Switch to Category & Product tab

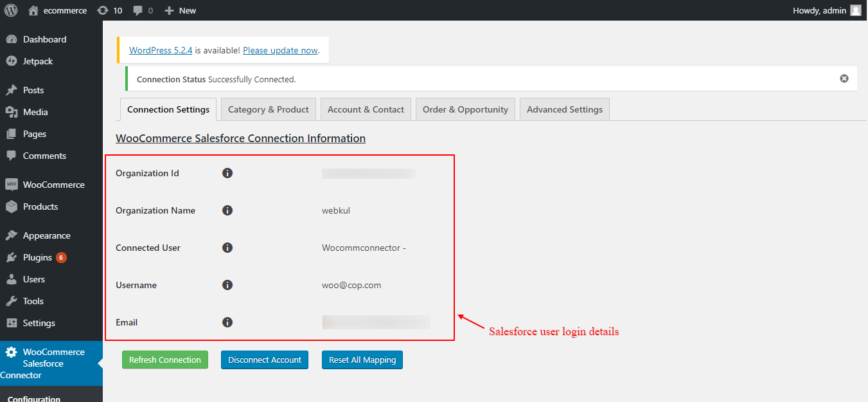point(269,109)
